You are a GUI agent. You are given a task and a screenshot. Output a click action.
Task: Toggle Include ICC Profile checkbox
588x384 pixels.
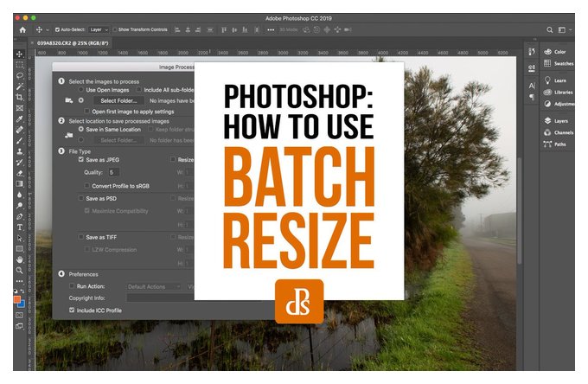coord(72,310)
